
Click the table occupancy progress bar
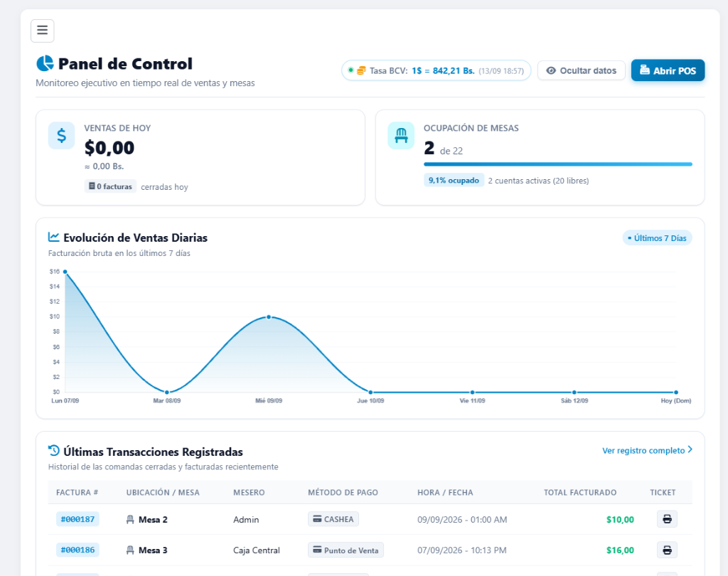click(558, 164)
